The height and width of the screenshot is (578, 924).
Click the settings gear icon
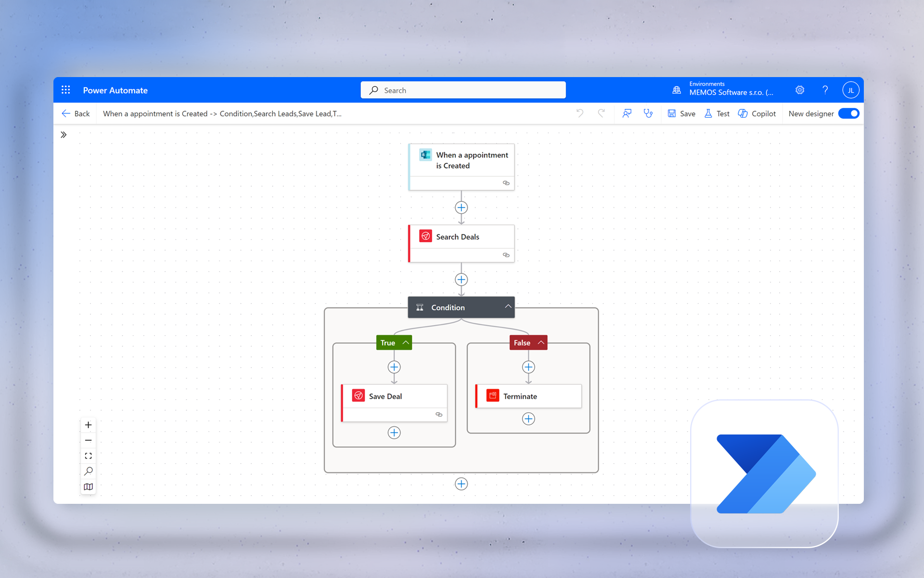point(800,90)
